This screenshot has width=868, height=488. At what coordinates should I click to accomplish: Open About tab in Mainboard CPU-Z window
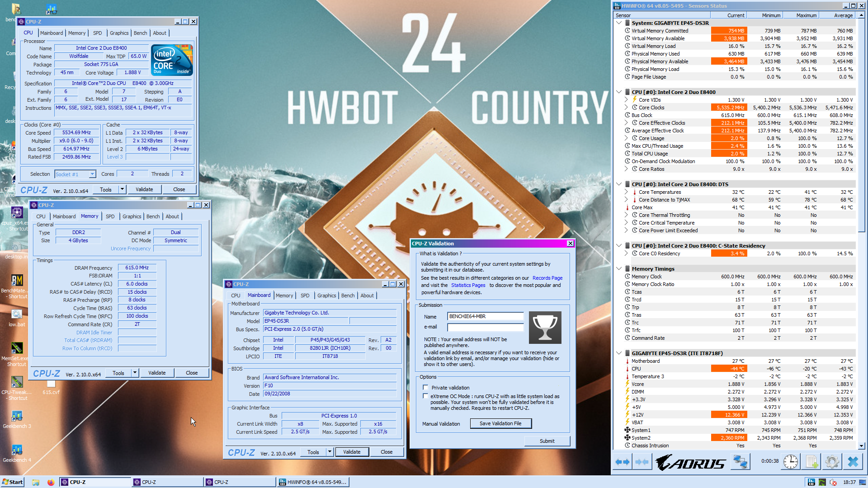(367, 296)
